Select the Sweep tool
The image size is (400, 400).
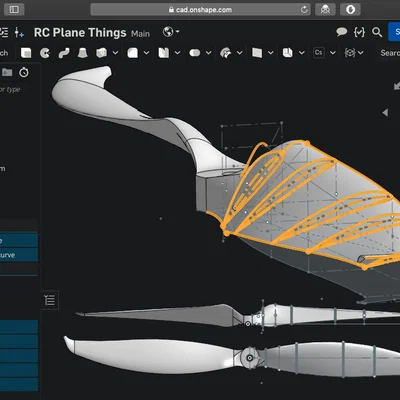click(x=64, y=53)
